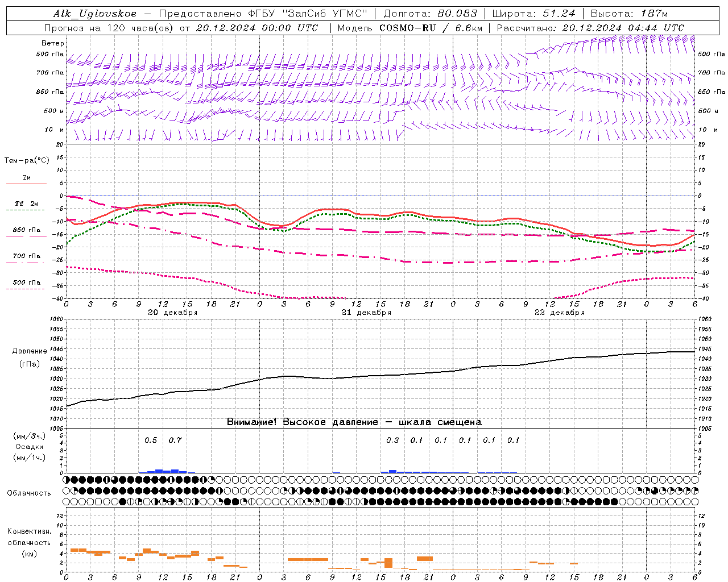Click the date label 22 декабря
Screen dimensions: 728x582
(560, 313)
